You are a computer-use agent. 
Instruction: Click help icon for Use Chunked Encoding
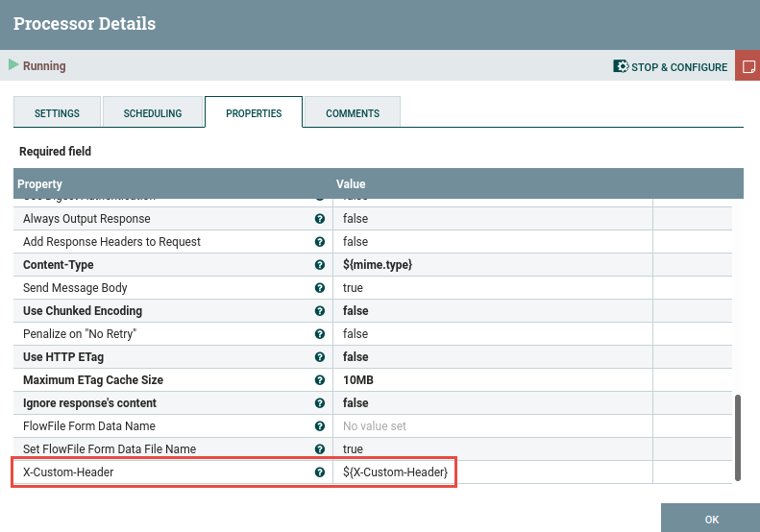pyautogui.click(x=320, y=311)
